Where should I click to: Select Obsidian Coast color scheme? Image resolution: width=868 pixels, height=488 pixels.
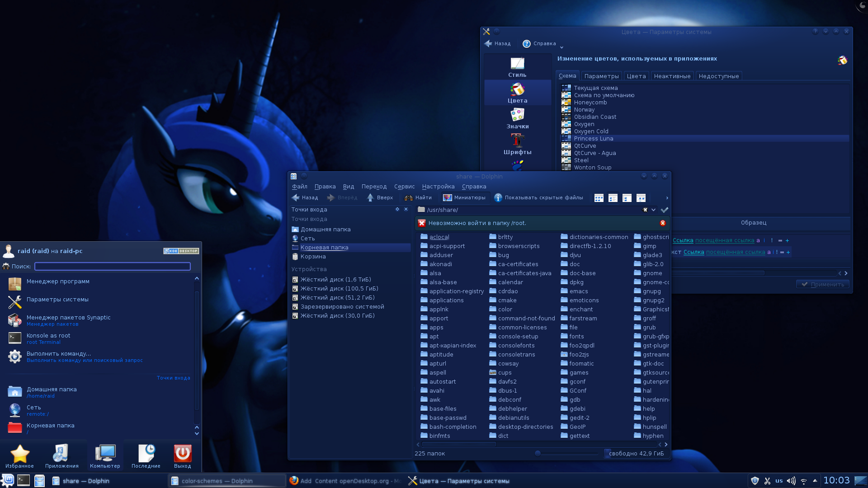(x=705, y=117)
